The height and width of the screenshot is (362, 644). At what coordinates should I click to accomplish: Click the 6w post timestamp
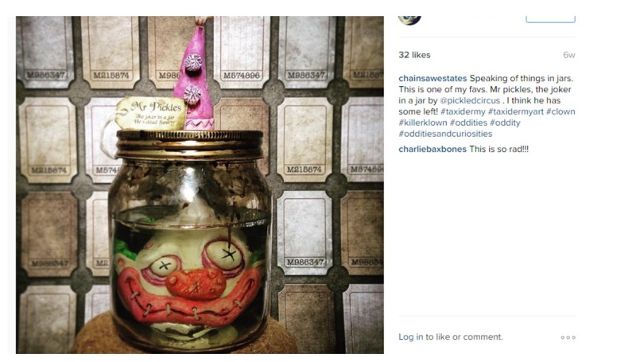(568, 55)
